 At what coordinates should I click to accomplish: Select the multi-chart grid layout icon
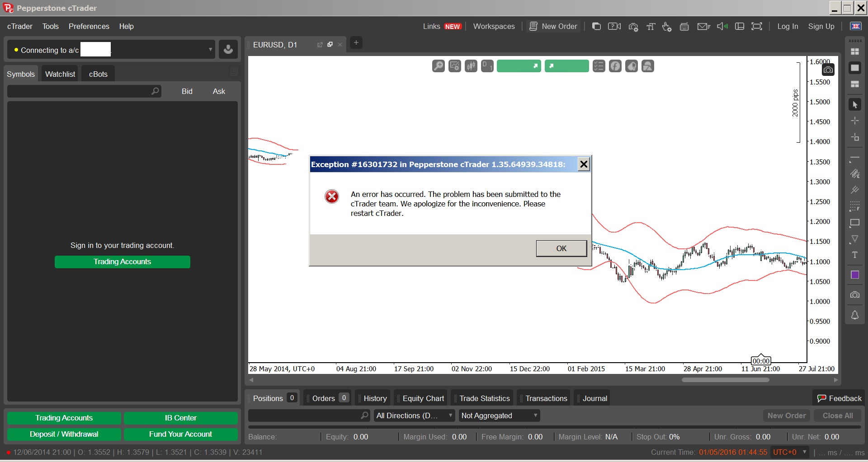click(x=855, y=51)
